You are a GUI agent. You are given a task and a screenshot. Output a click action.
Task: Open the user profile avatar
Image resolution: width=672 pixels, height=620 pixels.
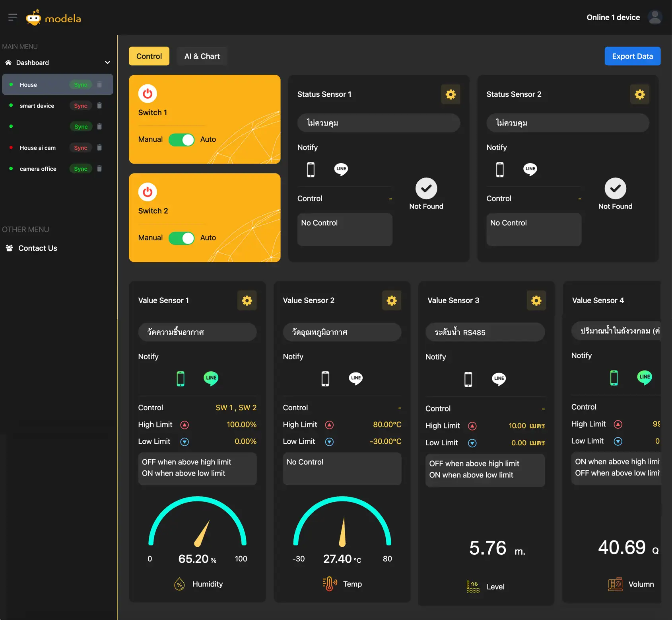point(655,17)
